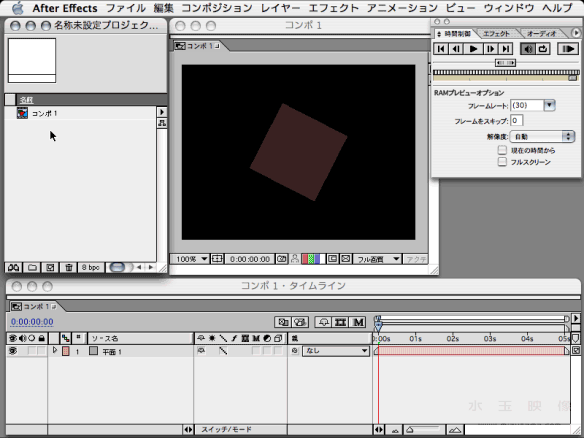The height and width of the screenshot is (438, 584).
Task: Click the 0:00:00:00 timecode in timeline
Action: 32,322
